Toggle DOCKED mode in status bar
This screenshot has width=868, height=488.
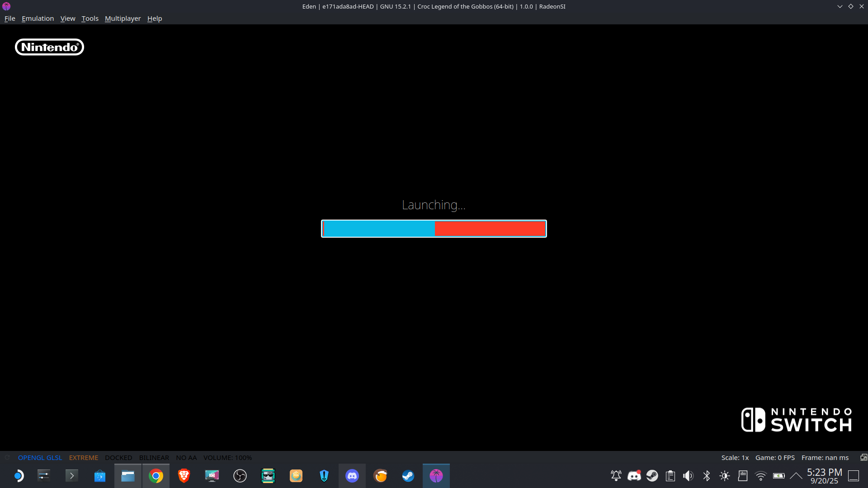point(118,458)
